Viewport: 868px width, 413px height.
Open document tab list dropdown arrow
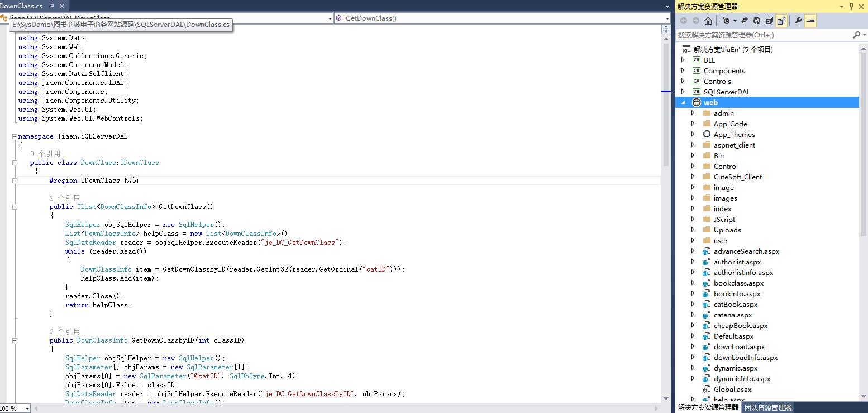coord(667,6)
